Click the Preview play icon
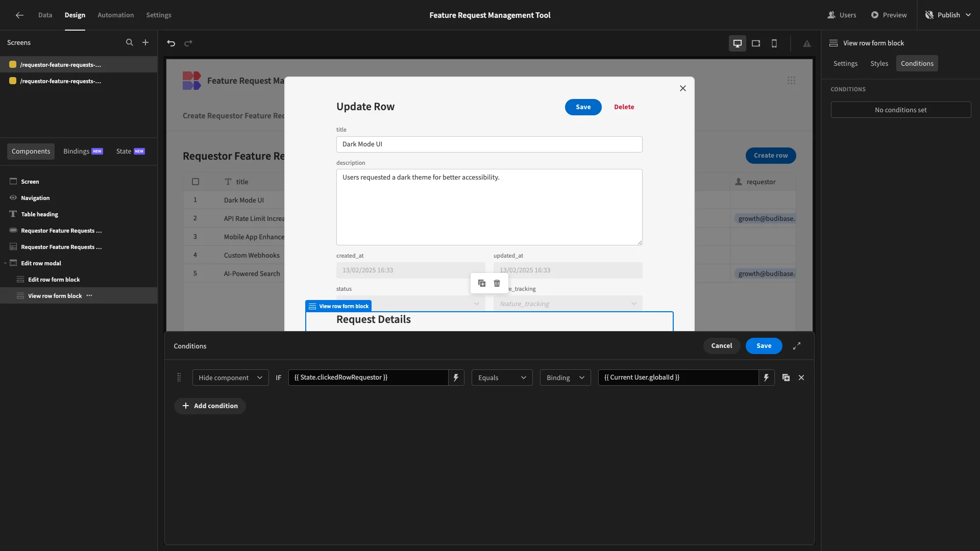Viewport: 980px width, 551px height. click(875, 15)
